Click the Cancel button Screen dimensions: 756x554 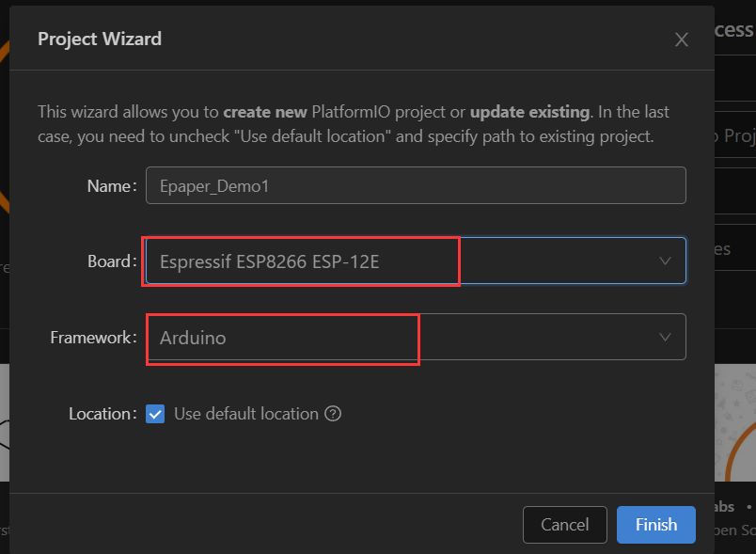tap(564, 525)
